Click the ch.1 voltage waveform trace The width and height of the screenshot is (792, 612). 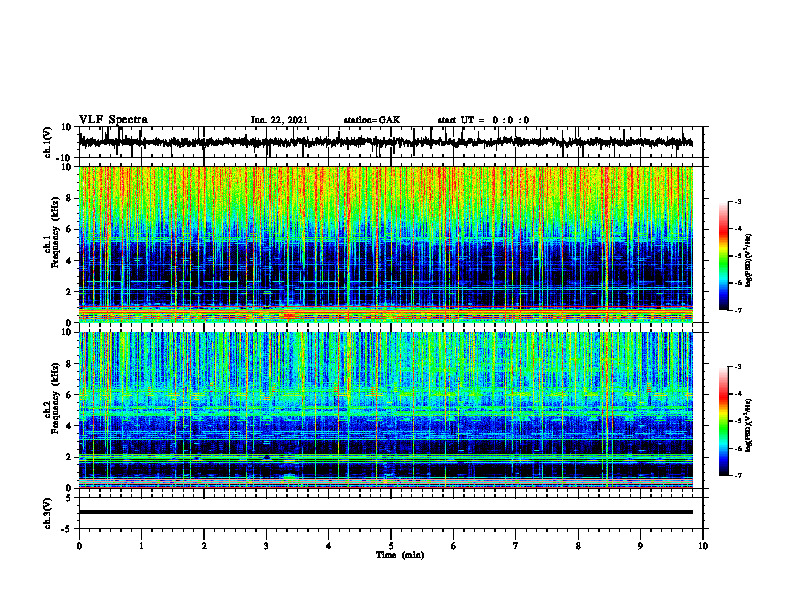point(385,142)
